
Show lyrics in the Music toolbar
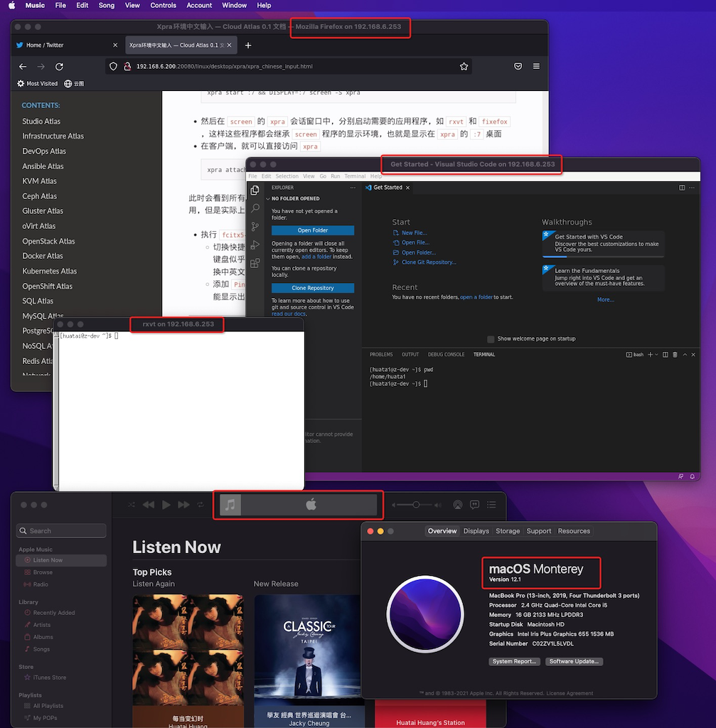pos(474,505)
